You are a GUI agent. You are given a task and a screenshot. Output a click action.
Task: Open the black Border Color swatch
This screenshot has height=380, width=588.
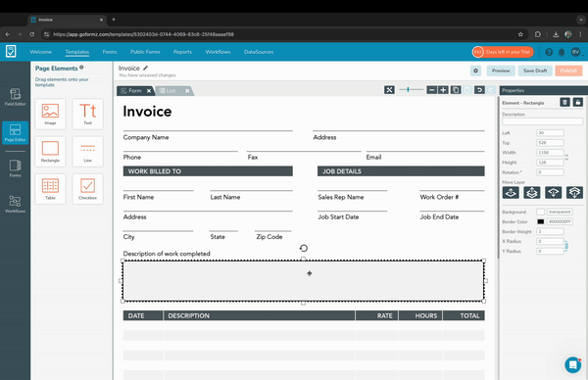(x=540, y=222)
